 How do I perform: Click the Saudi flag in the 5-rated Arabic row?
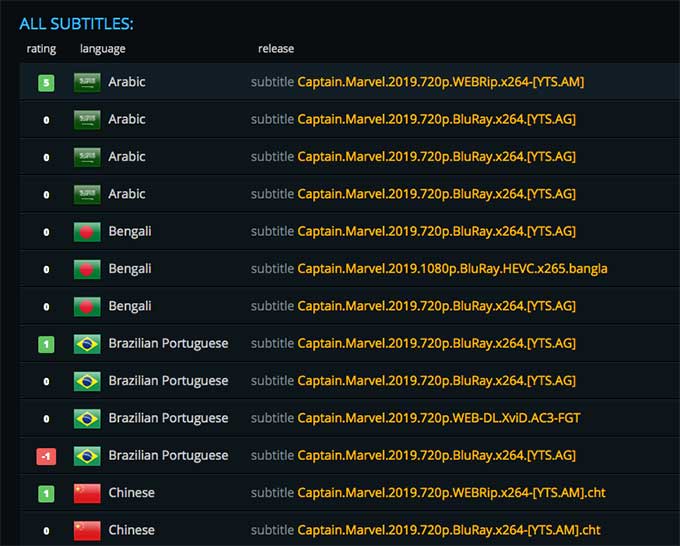tap(87, 82)
